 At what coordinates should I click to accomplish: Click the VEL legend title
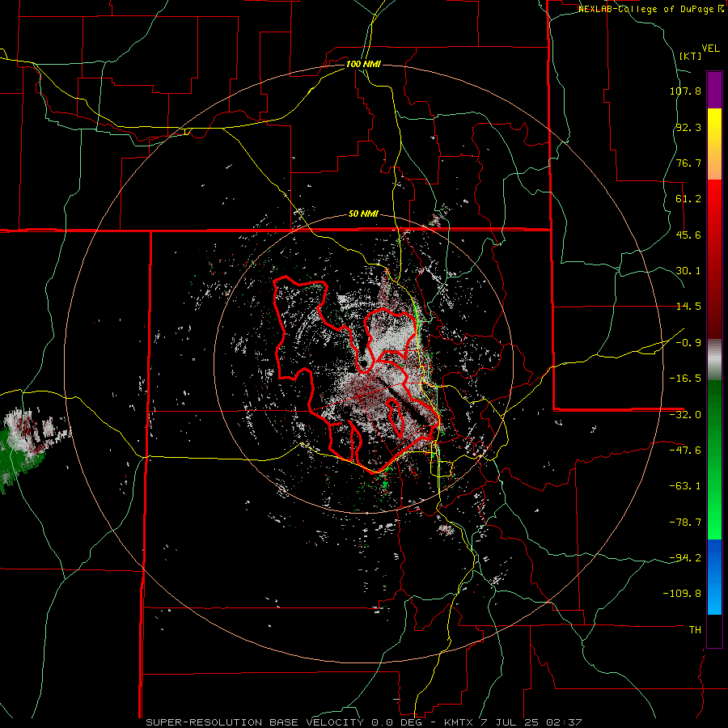pyautogui.click(x=710, y=49)
